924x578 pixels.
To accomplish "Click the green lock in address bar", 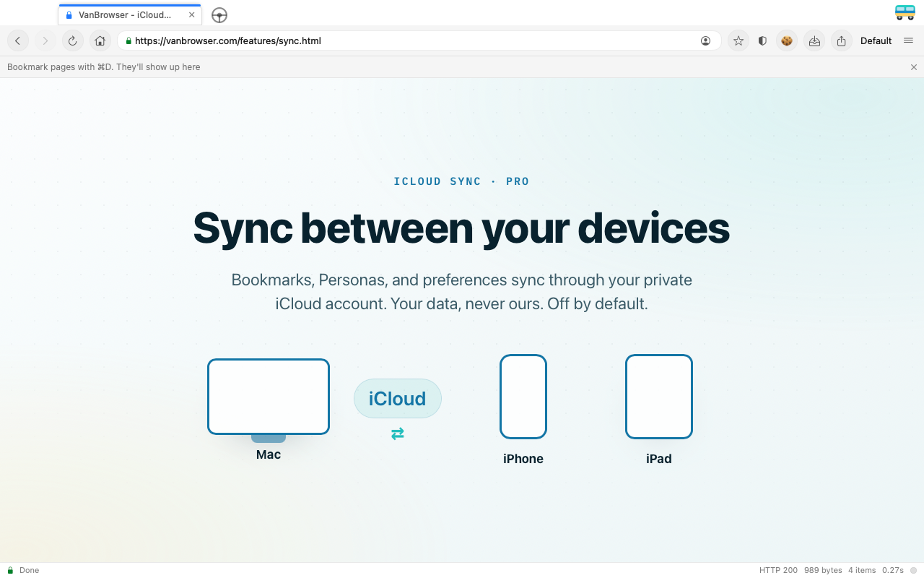I will pos(128,41).
